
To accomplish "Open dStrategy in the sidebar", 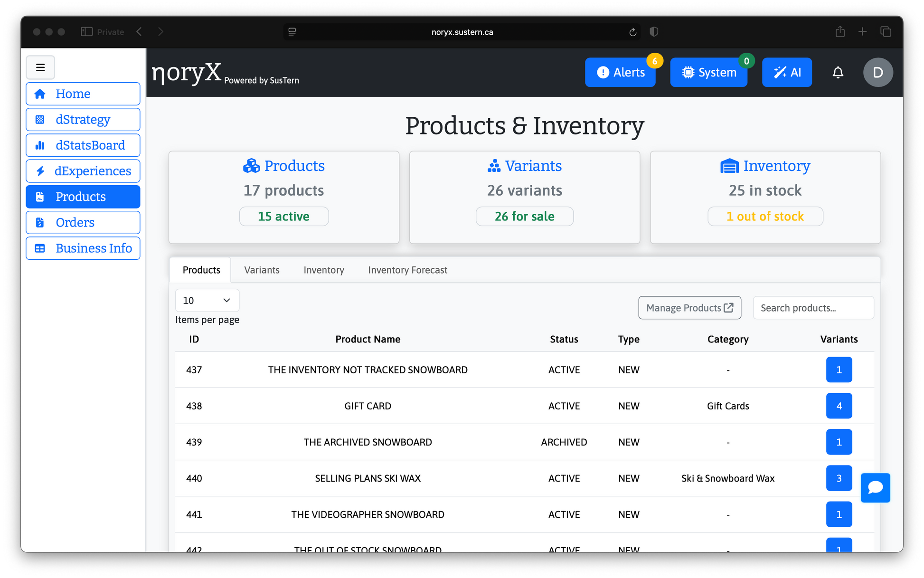I will 83,119.
